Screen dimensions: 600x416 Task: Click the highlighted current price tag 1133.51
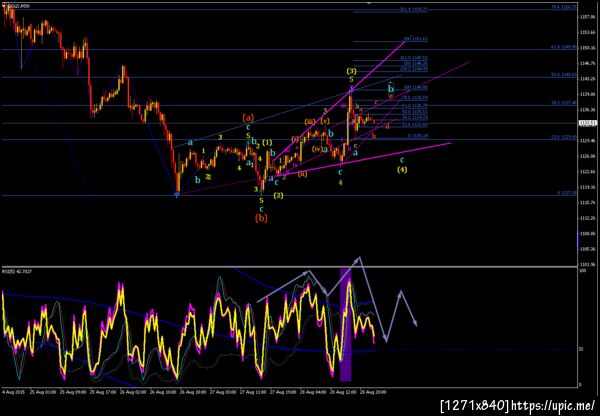(x=587, y=123)
